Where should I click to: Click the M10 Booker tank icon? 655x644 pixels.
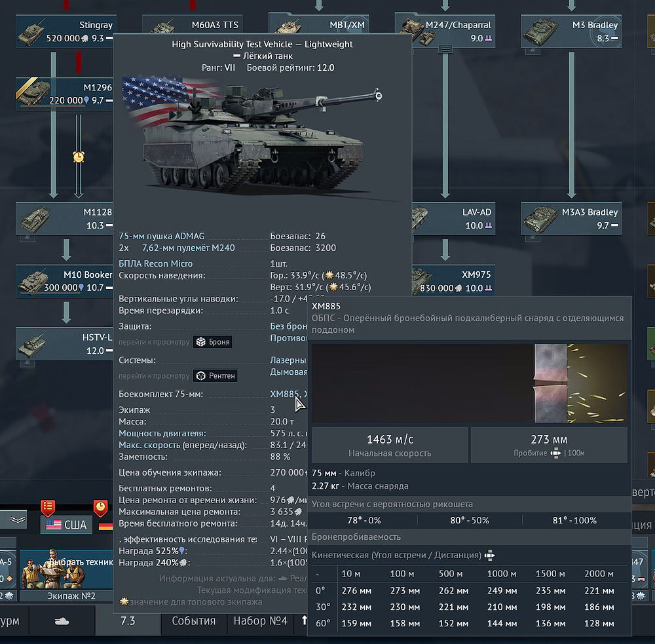click(31, 281)
